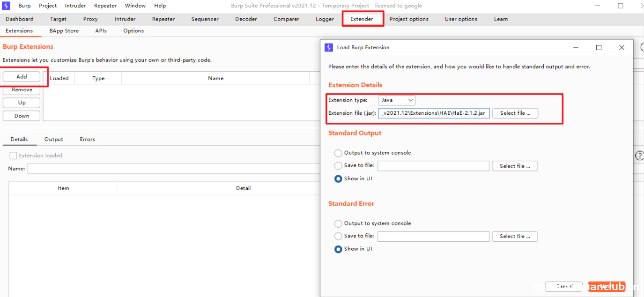Click the Extension file (.jar) path field
This screenshot has height=297, width=644.
click(434, 113)
